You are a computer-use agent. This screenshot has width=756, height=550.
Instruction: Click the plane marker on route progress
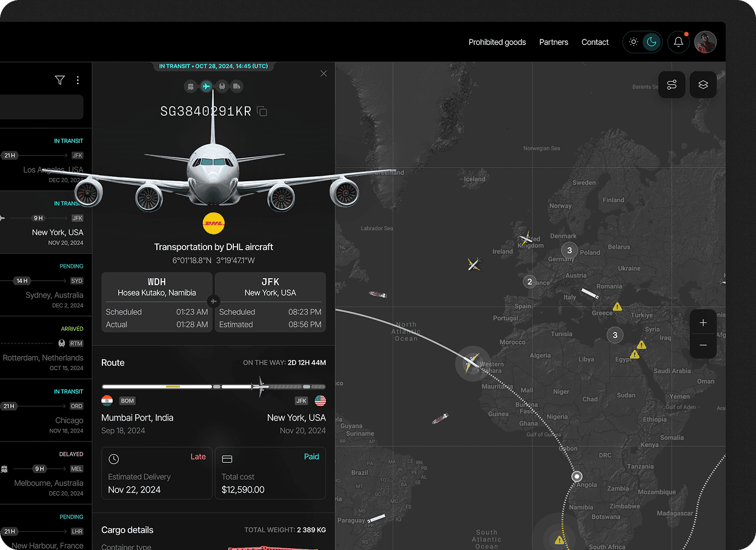click(260, 386)
